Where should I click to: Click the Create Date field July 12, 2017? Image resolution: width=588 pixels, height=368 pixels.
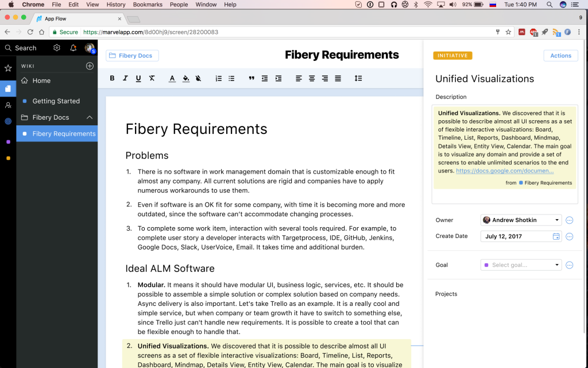coord(521,236)
